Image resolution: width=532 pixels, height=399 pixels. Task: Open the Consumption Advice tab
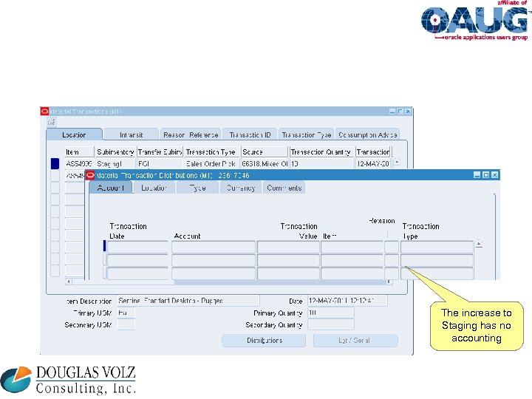point(367,134)
